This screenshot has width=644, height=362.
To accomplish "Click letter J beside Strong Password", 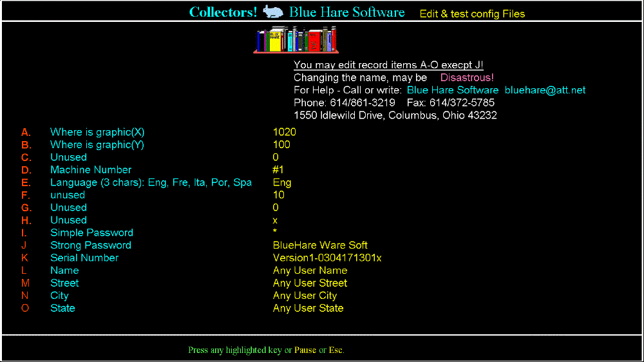I will [x=24, y=245].
